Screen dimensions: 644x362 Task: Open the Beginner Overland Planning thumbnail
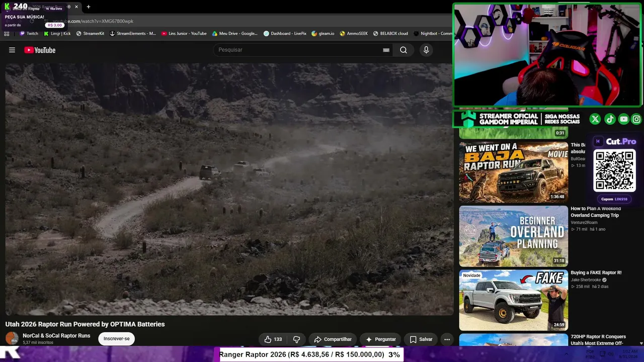[x=513, y=236]
